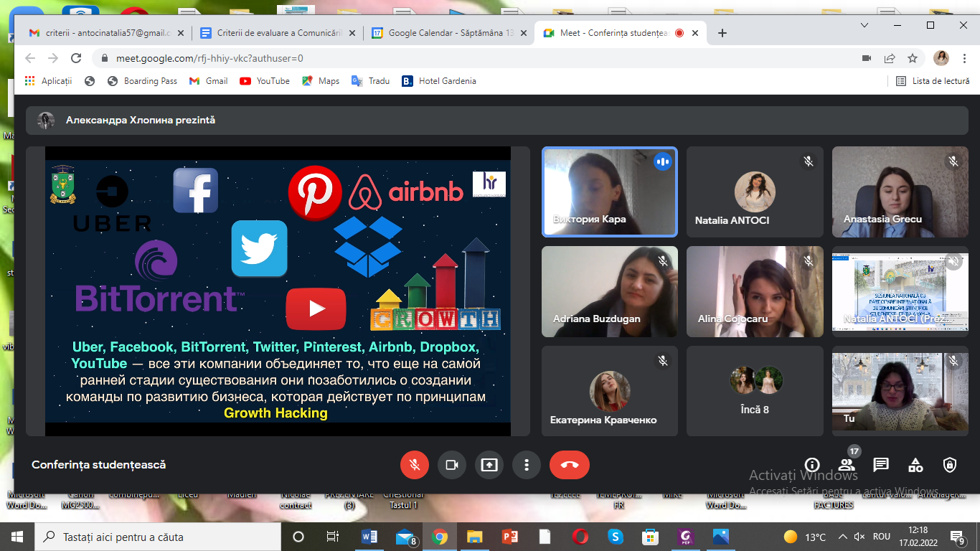Open host controls shield lock icon
The image size is (980, 551).
pyautogui.click(x=950, y=465)
